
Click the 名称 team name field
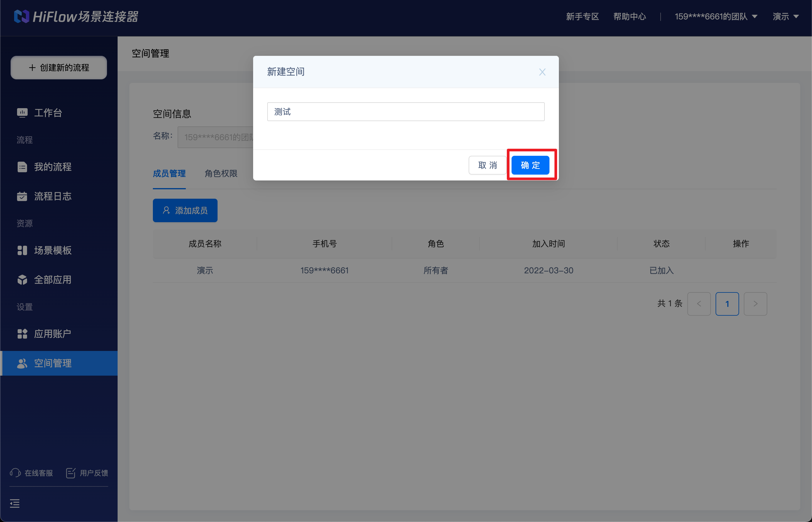[215, 137]
